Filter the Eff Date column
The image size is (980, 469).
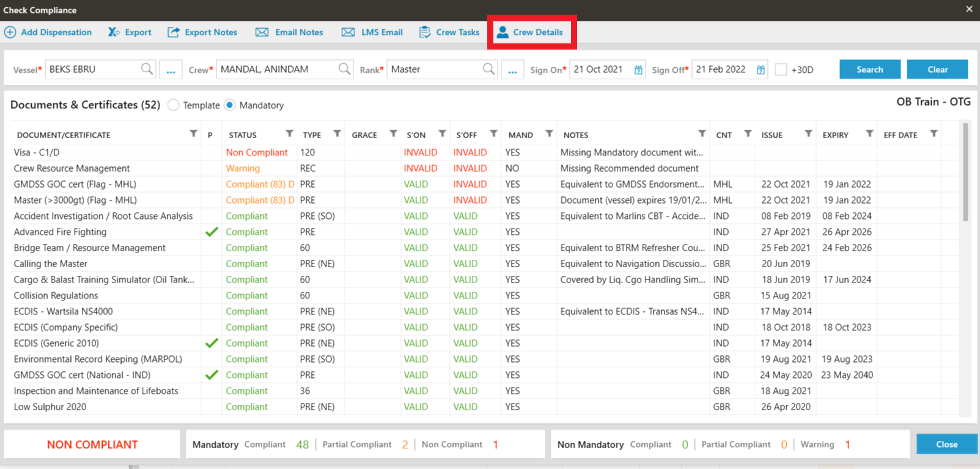[x=934, y=134]
